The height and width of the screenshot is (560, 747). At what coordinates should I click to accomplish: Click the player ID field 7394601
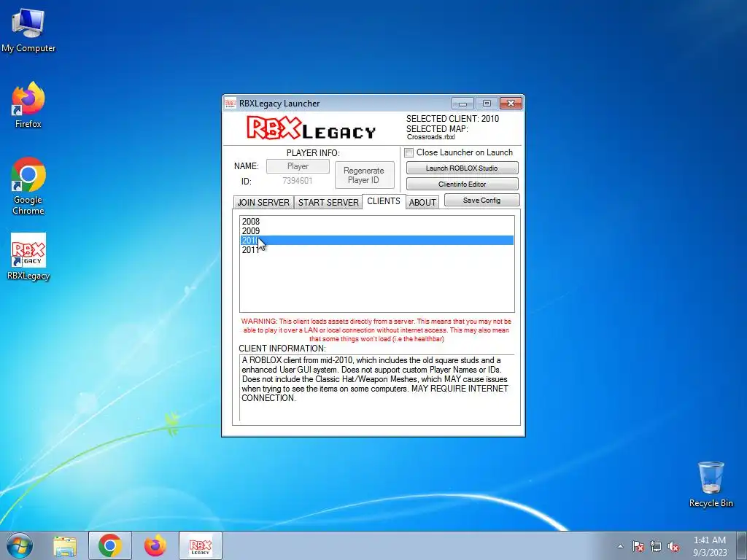click(x=298, y=181)
